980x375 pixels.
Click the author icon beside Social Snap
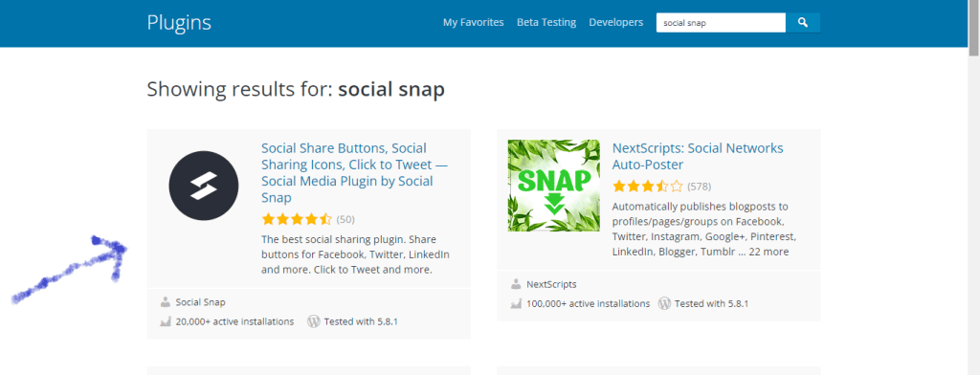tap(165, 302)
